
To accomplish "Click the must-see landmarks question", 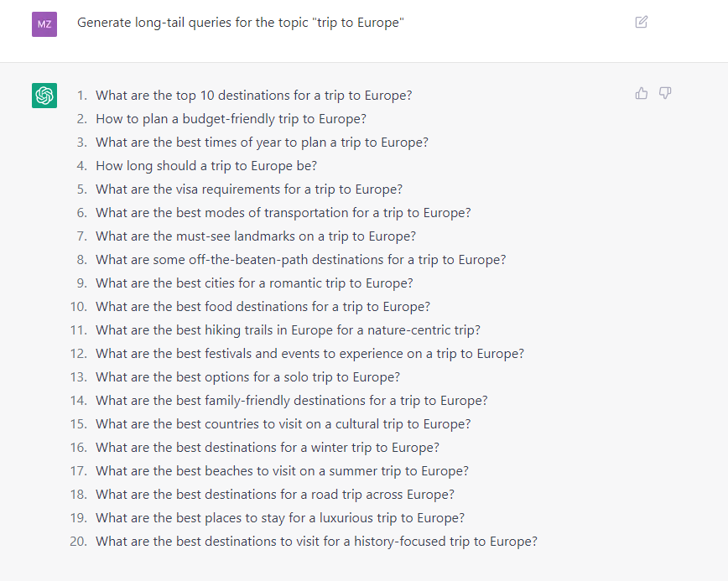I will point(256,236).
